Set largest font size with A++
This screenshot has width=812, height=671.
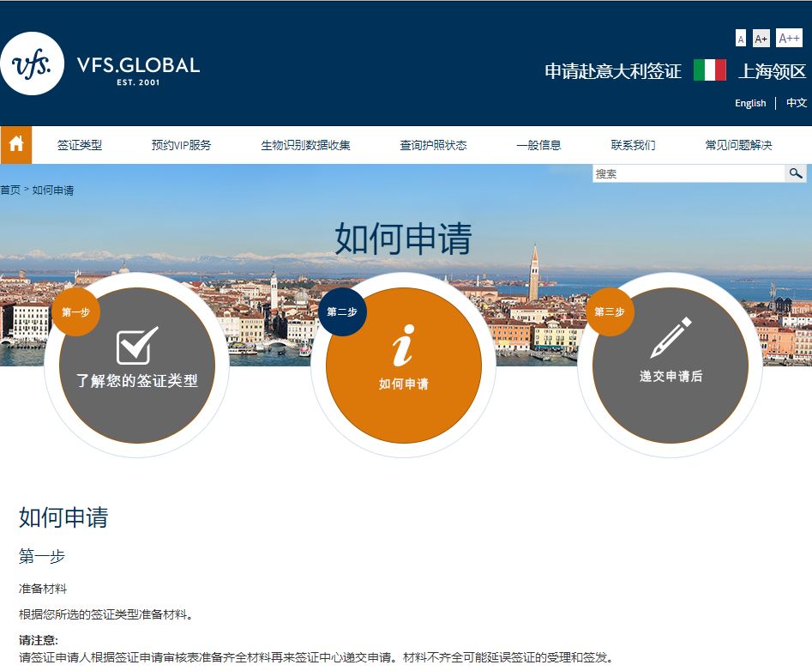tap(789, 39)
